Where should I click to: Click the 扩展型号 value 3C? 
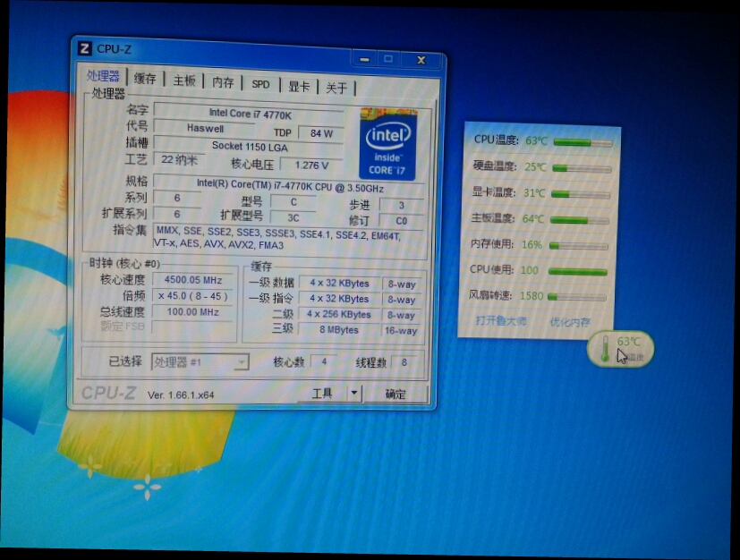(x=293, y=217)
